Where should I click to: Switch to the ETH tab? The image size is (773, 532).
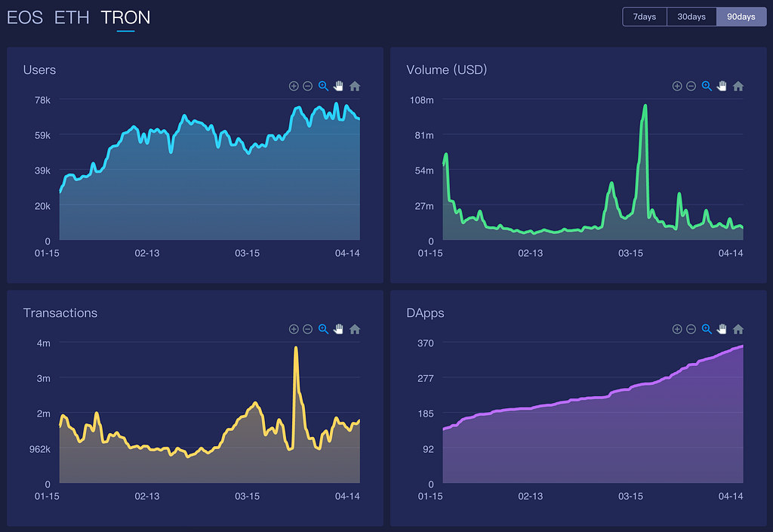72,18
